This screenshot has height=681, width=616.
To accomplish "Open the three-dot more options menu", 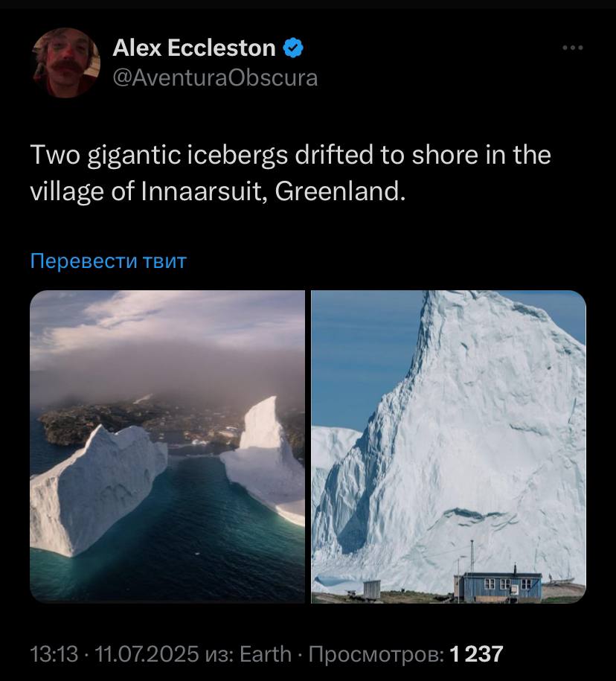I will (573, 48).
